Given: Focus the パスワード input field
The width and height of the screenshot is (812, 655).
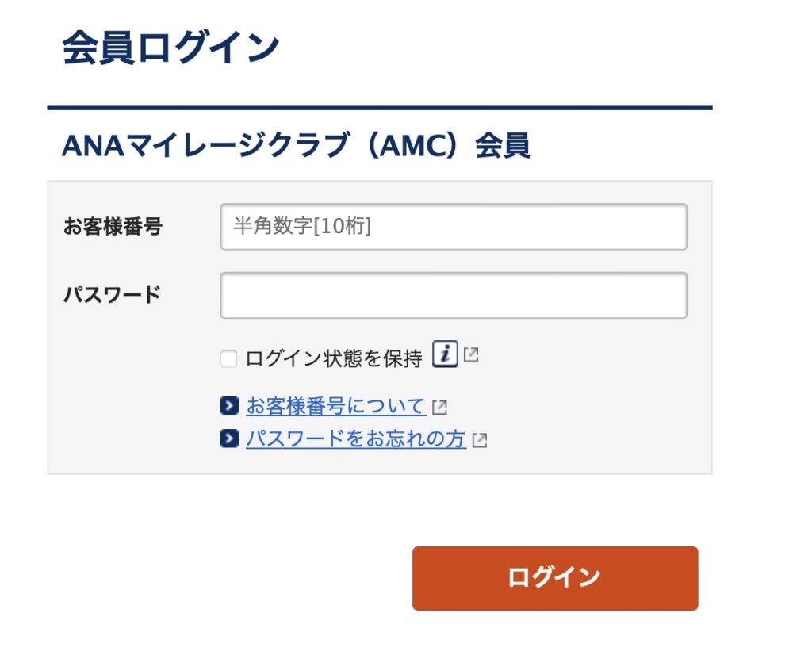Looking at the screenshot, I should point(454,295).
